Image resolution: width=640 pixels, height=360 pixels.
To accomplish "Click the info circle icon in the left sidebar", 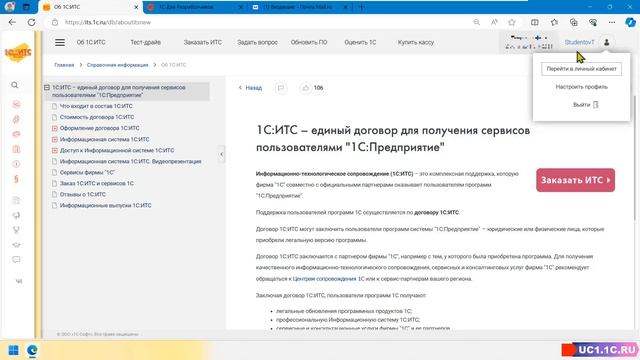I will point(16,164).
